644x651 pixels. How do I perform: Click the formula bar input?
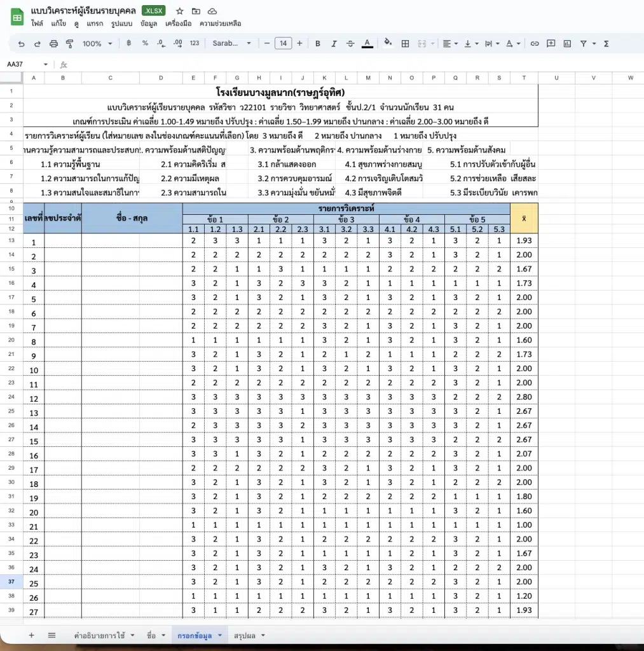pyautogui.click(x=355, y=64)
